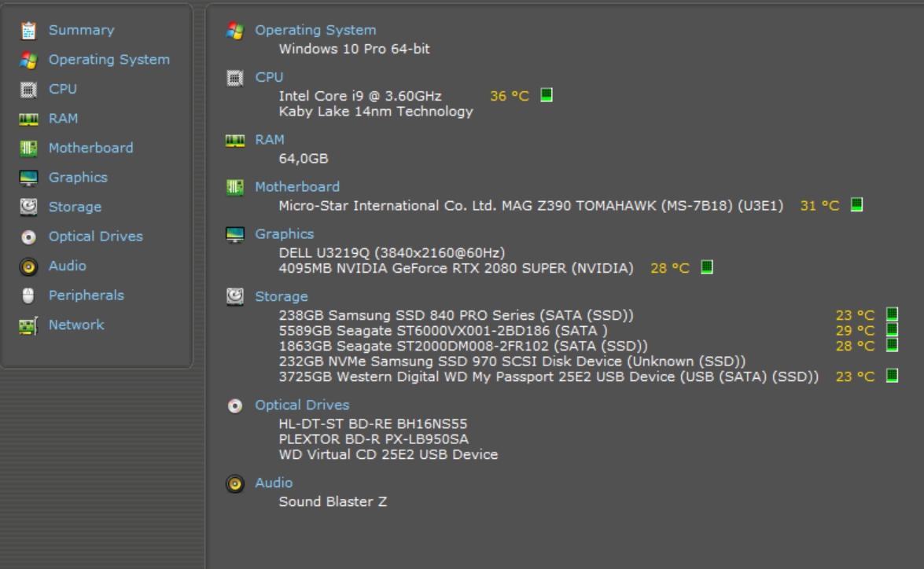Click the CPU temperature '36 °C' value
Viewport: 924px width, 569px height.
click(510, 96)
